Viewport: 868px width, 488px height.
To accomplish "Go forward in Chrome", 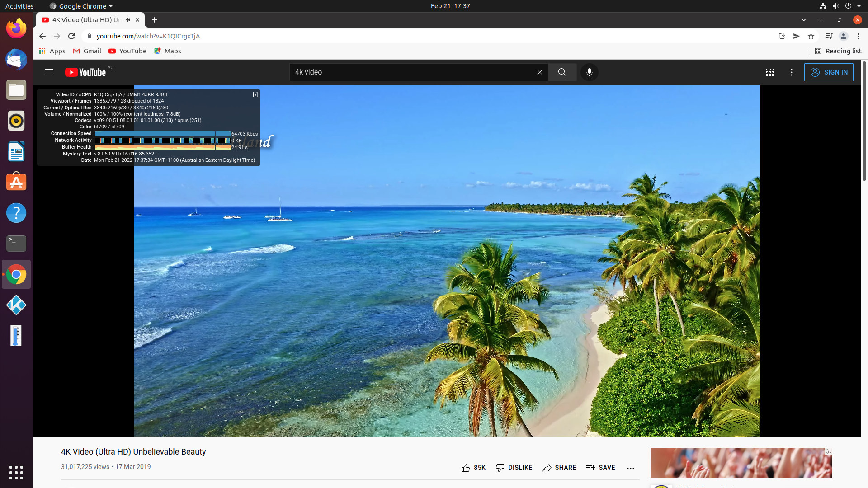I will pos(57,36).
